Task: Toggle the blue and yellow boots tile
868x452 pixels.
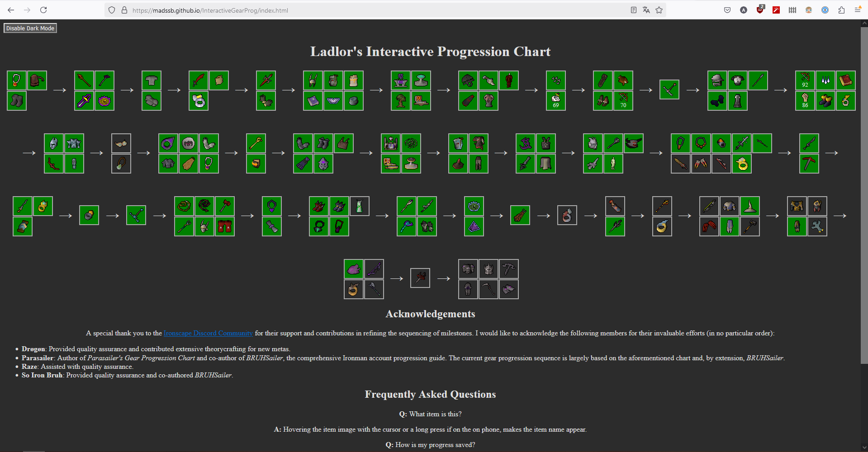Action: pos(825,101)
